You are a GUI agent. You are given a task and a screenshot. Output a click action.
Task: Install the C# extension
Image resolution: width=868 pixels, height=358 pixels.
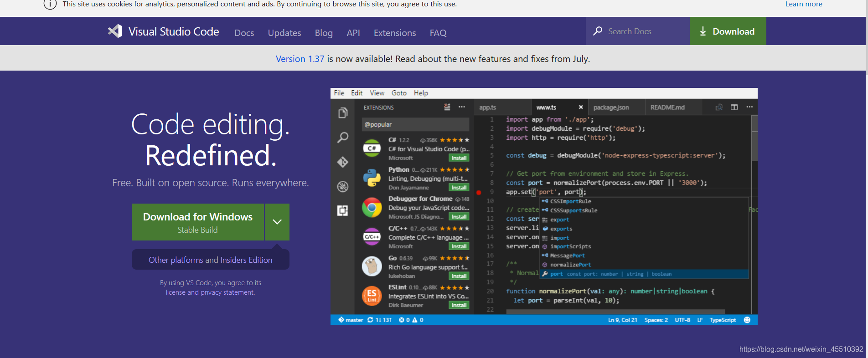click(459, 158)
